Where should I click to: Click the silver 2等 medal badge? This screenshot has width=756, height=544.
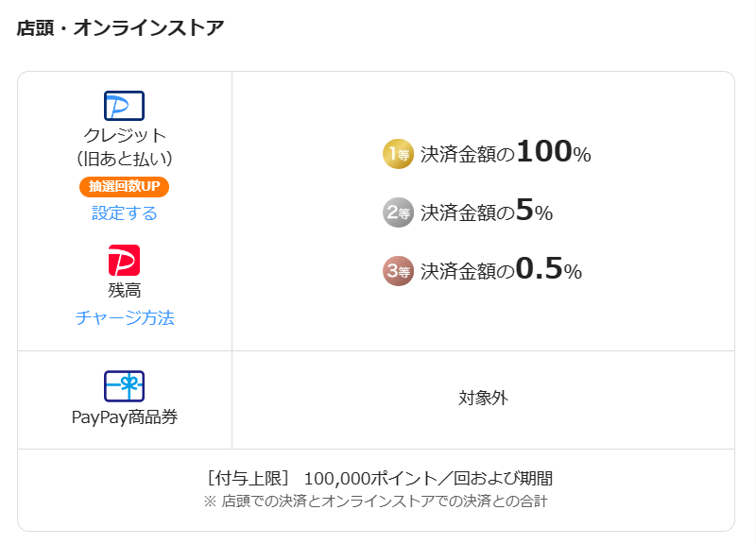pos(398,212)
